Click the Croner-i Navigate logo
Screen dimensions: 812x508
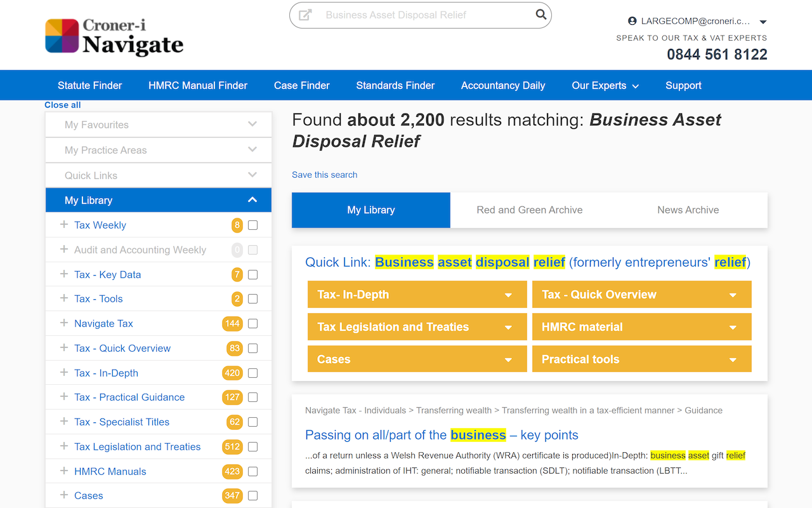[x=114, y=37]
